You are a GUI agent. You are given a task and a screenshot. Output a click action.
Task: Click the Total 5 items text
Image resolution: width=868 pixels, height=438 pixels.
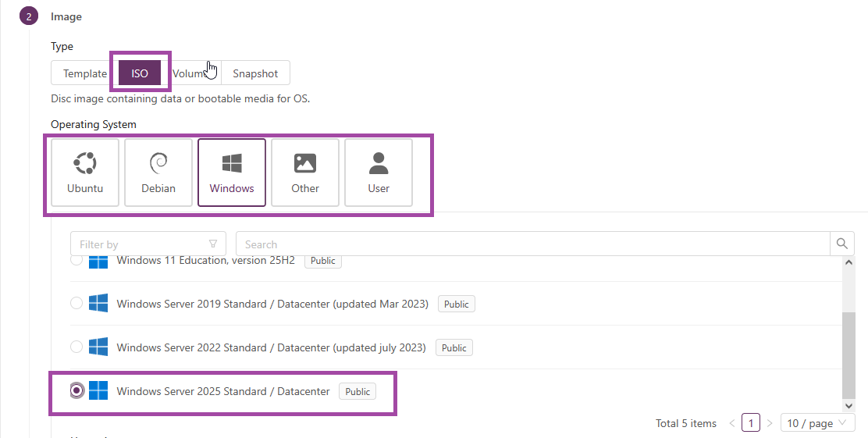point(686,423)
